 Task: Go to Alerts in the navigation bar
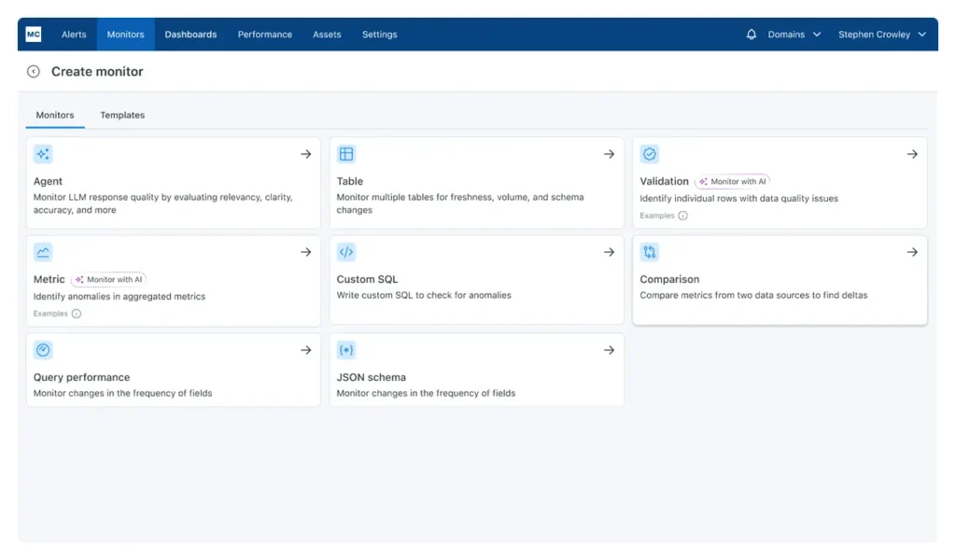[x=74, y=35]
